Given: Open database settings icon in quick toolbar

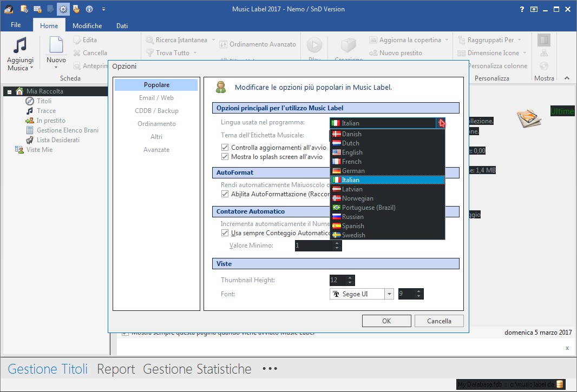Looking at the screenshot, I should click(x=24, y=9).
